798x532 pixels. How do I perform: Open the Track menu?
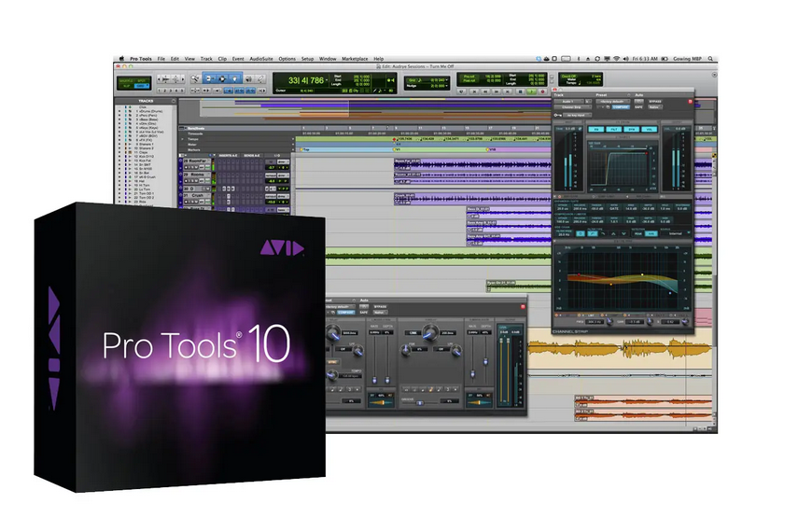(206, 59)
